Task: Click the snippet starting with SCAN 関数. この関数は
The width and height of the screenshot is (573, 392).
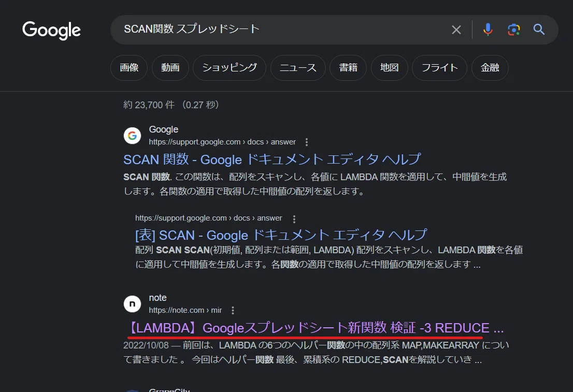Action: pos(315,184)
